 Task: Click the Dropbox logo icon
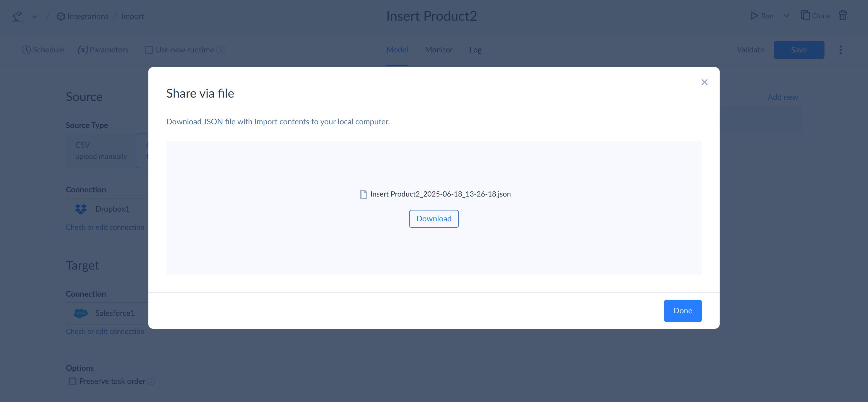(81, 209)
